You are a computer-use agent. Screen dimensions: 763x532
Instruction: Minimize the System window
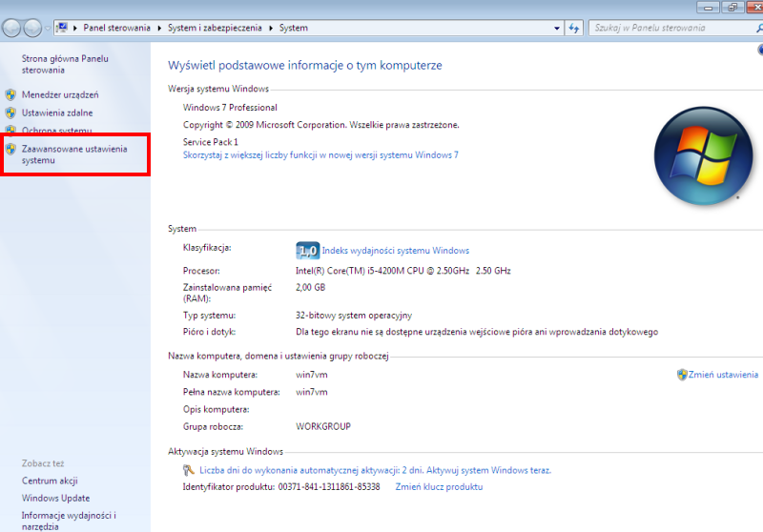[708, 8]
